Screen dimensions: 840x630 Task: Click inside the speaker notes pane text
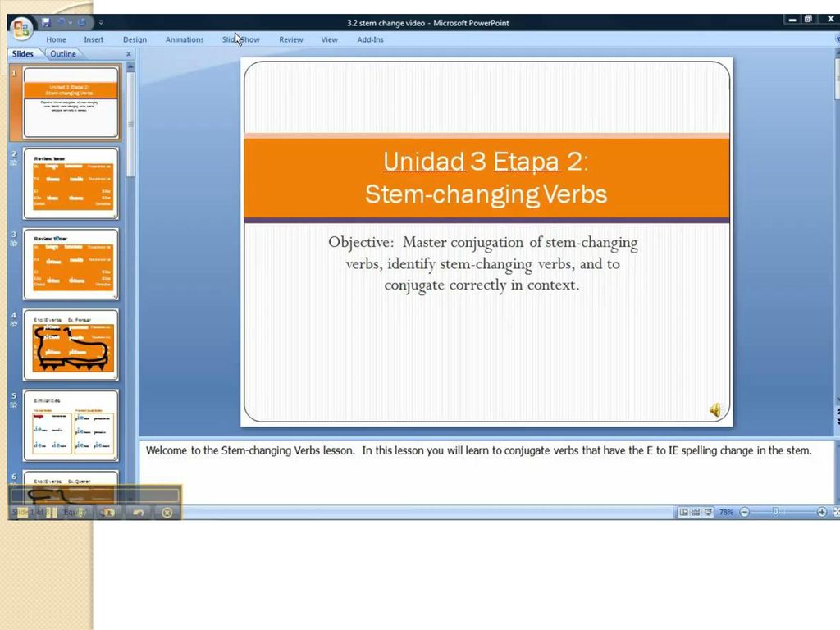point(478,450)
